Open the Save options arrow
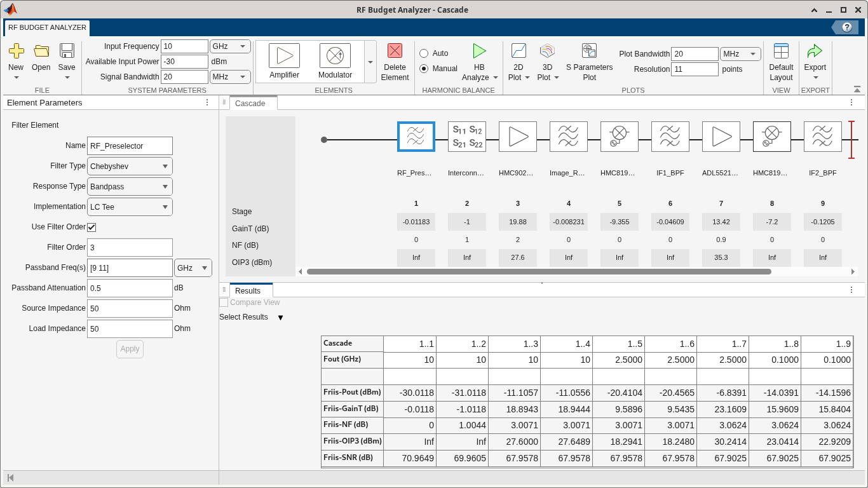Image resolution: width=868 pixels, height=488 pixels. coord(67,78)
